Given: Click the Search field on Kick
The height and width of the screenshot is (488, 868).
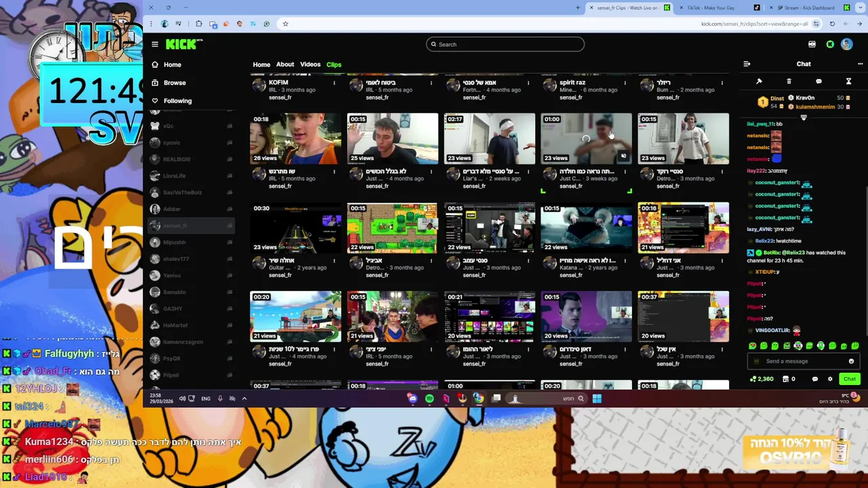Looking at the screenshot, I should (505, 44).
